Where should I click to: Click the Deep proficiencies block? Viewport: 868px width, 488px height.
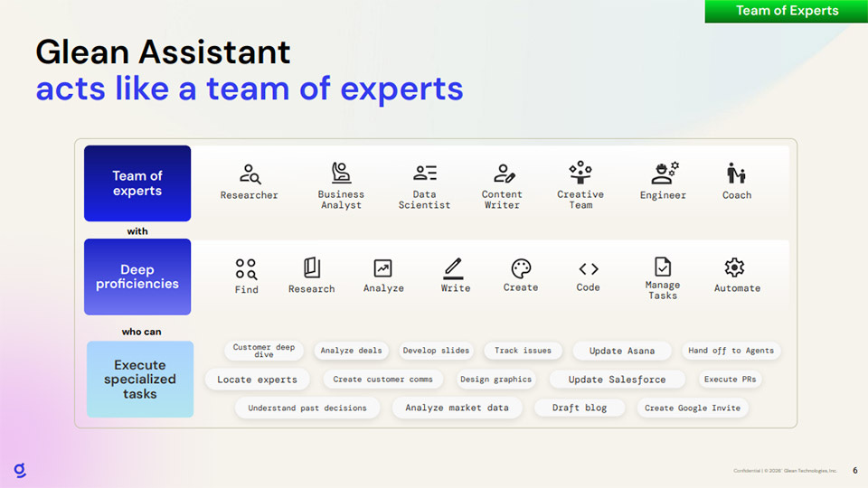click(137, 277)
